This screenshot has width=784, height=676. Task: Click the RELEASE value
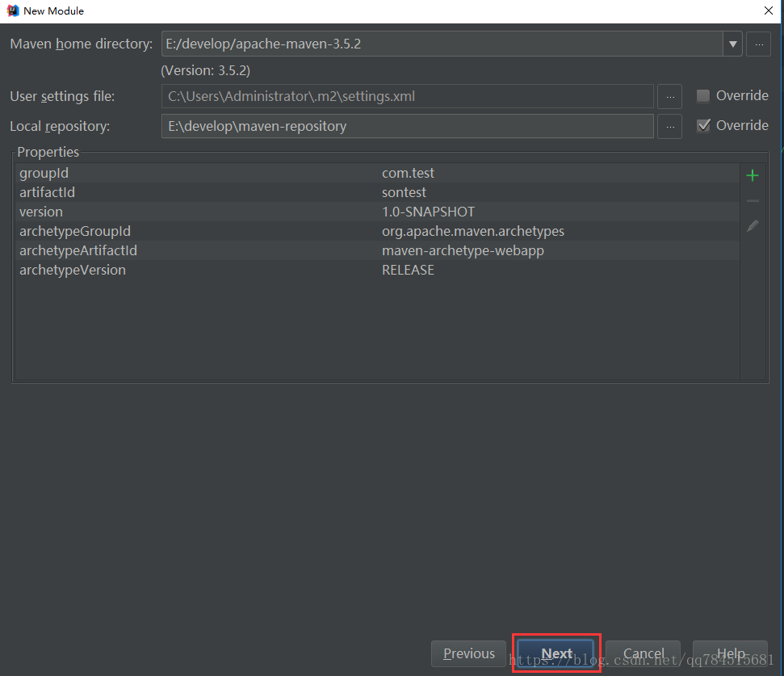pyautogui.click(x=408, y=270)
